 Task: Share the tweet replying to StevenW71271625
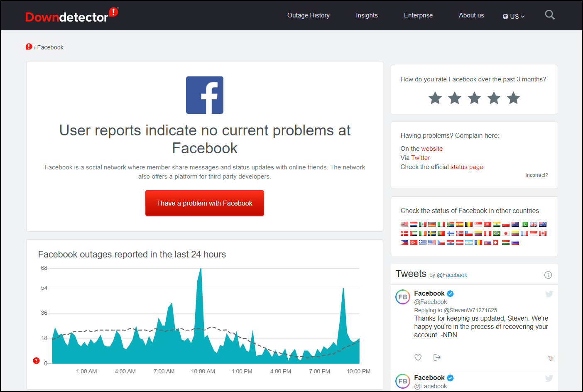click(x=437, y=358)
